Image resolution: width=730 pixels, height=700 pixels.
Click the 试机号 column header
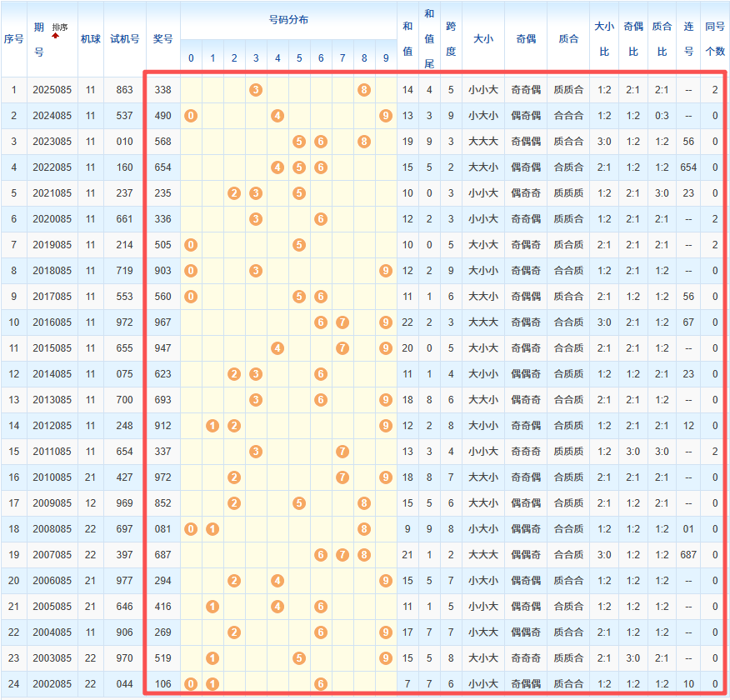point(125,38)
